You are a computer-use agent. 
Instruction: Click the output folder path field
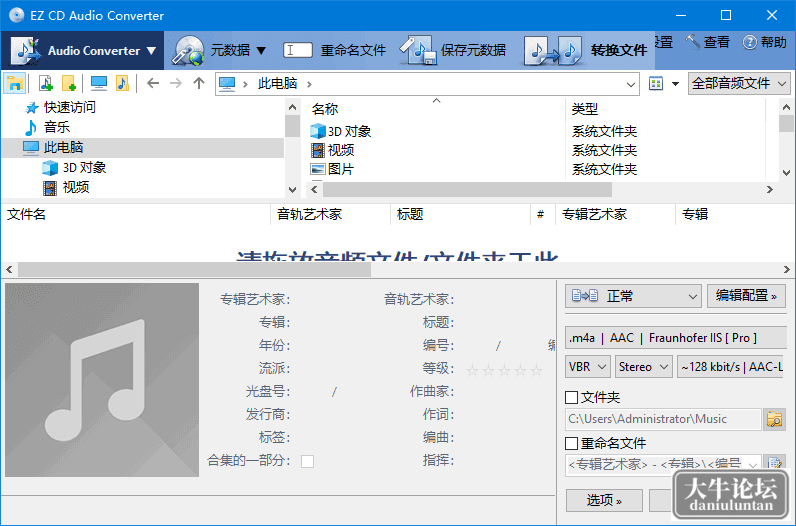663,419
